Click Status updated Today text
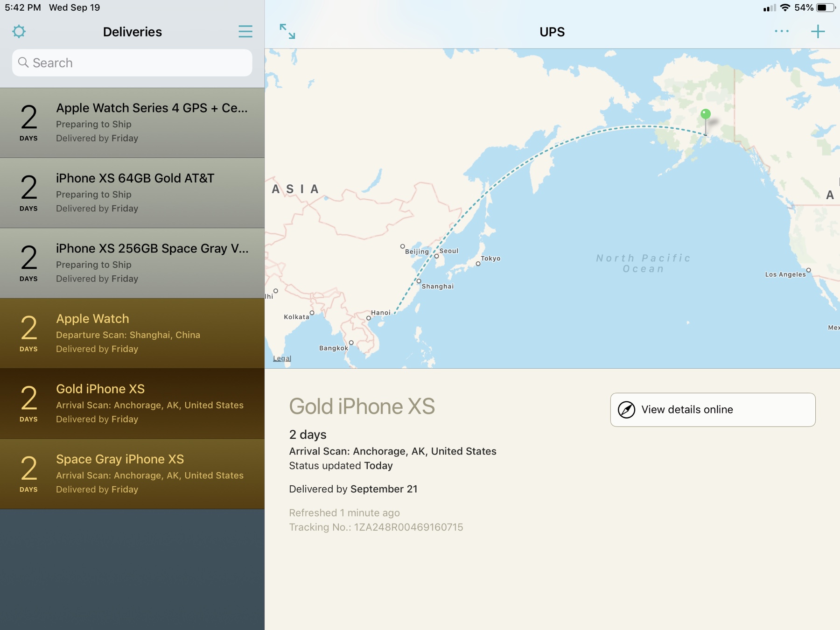Screen dimensions: 840x630 pyautogui.click(x=341, y=466)
